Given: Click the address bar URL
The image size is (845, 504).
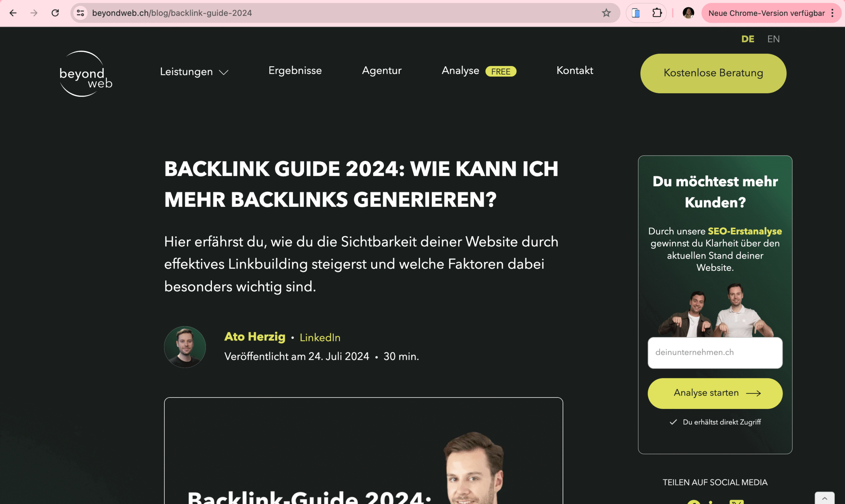Looking at the screenshot, I should [172, 13].
